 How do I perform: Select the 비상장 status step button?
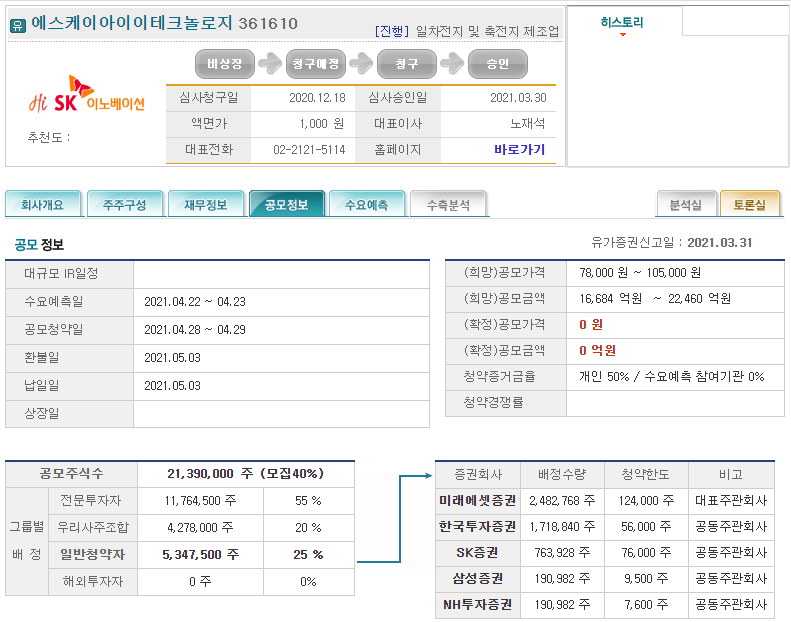pos(225,64)
